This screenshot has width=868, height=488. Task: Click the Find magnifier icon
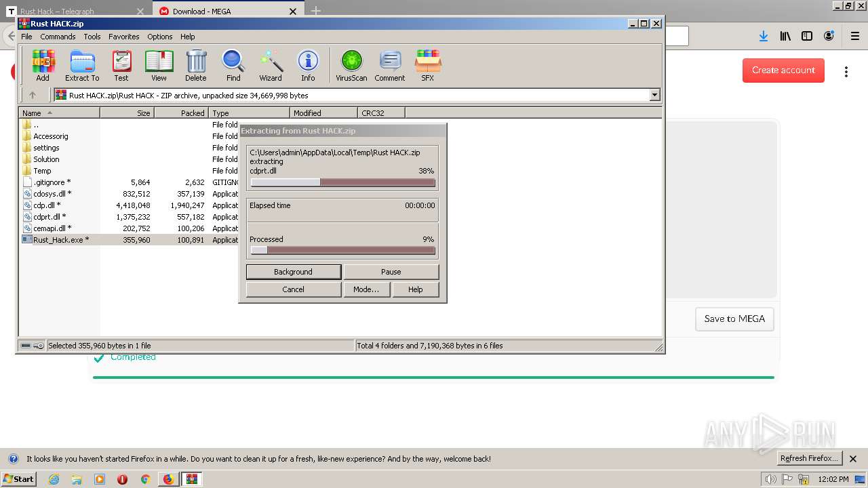click(233, 66)
